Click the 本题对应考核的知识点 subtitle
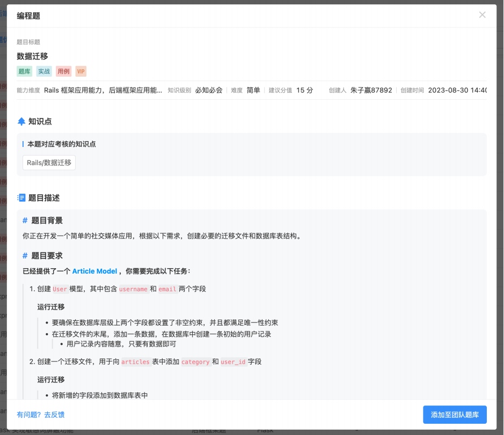The image size is (504, 435). click(x=61, y=144)
